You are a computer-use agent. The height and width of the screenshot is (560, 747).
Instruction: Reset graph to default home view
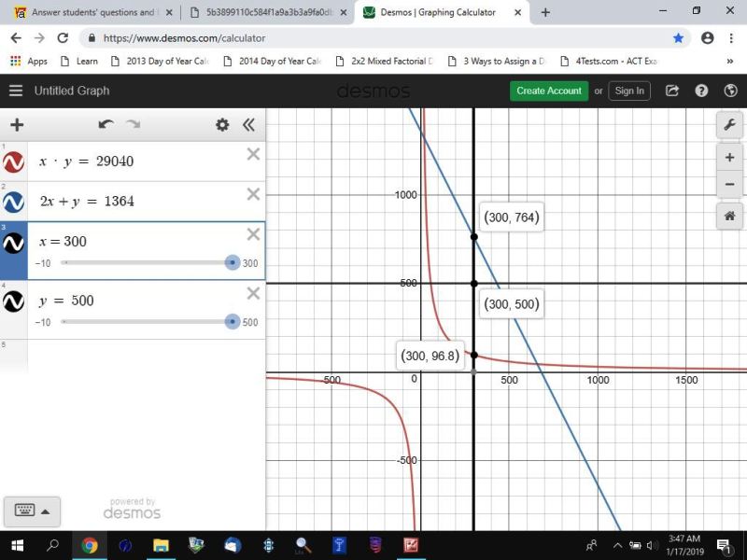pos(729,217)
